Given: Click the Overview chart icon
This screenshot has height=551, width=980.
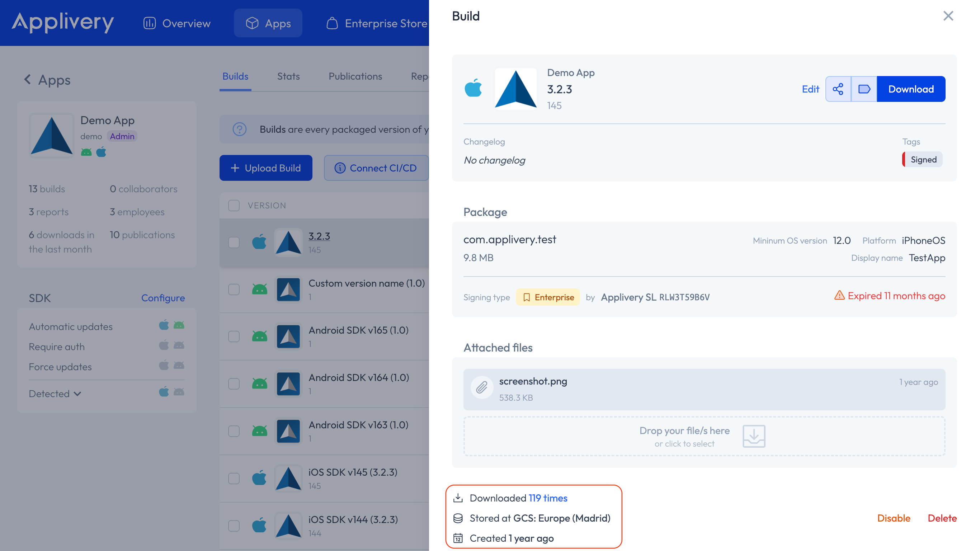Looking at the screenshot, I should (150, 23).
